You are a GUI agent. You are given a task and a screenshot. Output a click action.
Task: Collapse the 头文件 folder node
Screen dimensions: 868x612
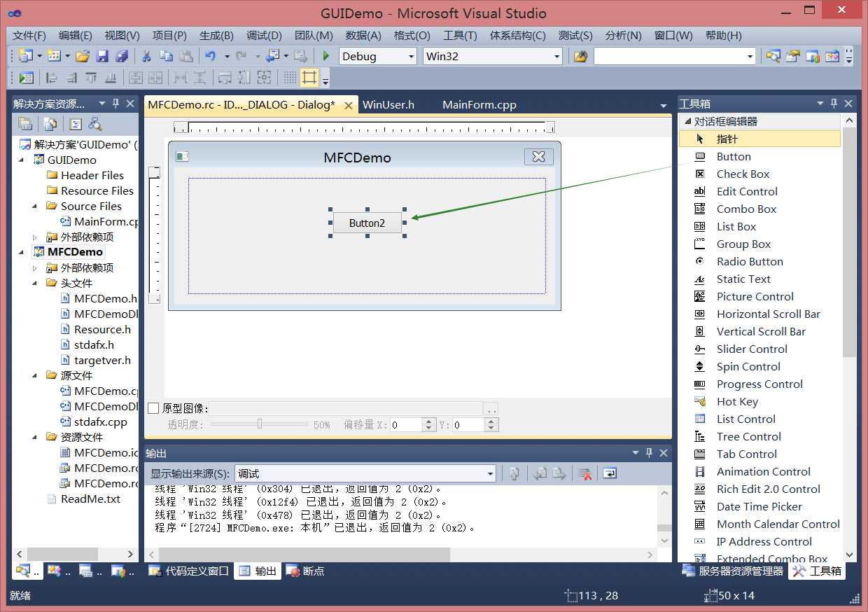(x=35, y=283)
